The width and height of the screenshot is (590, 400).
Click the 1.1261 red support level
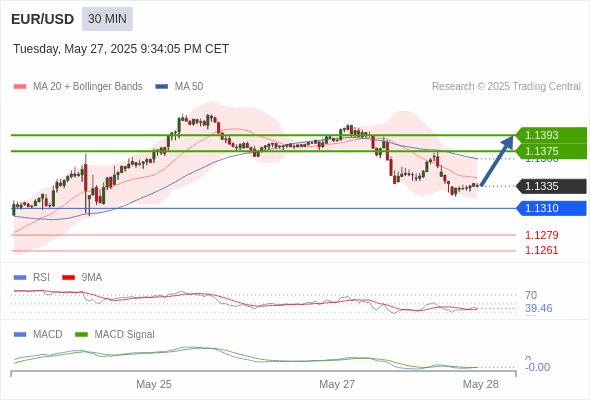(x=541, y=250)
